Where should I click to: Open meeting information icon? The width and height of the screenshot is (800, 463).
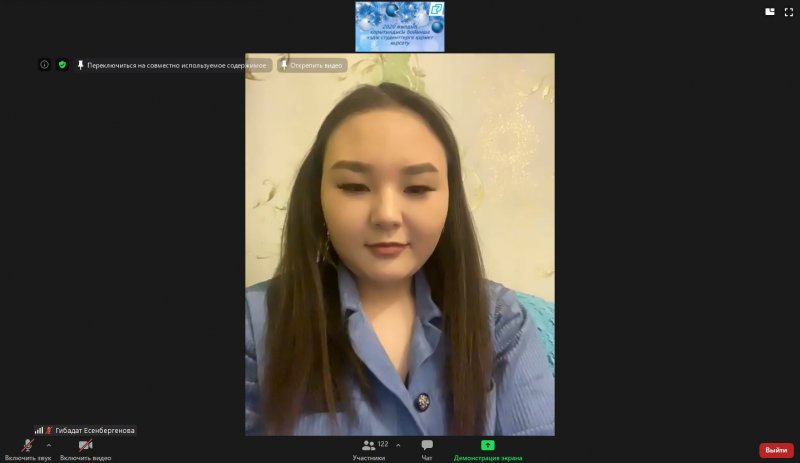[44, 65]
